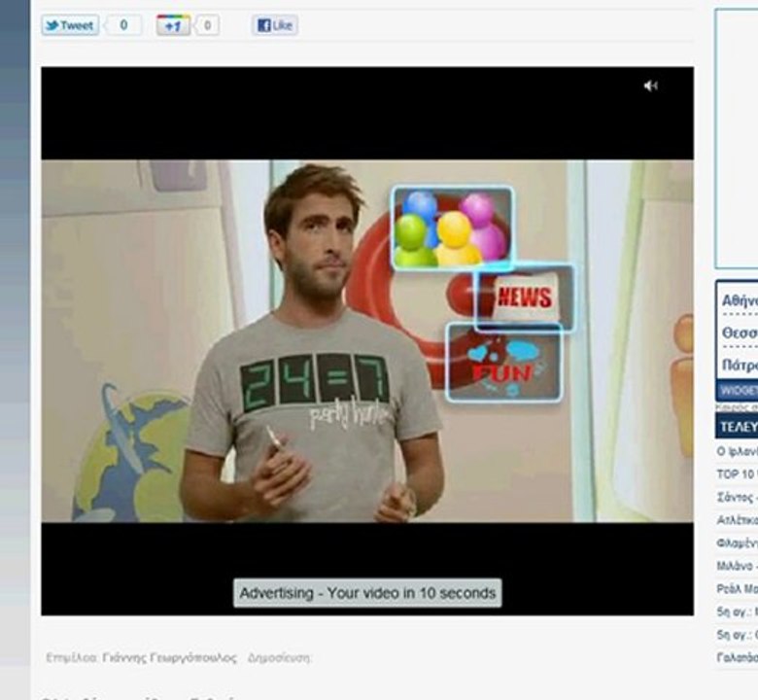Open the 'Φλαμένγκ…' news headline
The width and height of the screenshot is (758, 700).
click(x=738, y=542)
